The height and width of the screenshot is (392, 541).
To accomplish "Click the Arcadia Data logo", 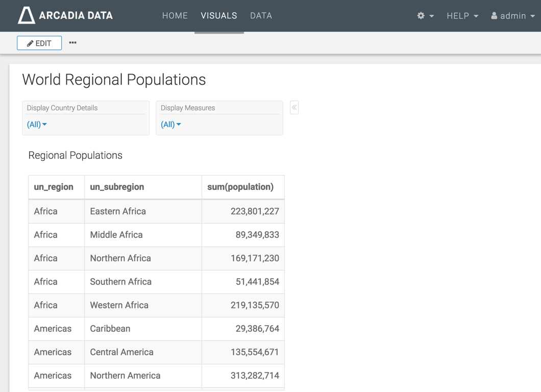I will coord(65,16).
